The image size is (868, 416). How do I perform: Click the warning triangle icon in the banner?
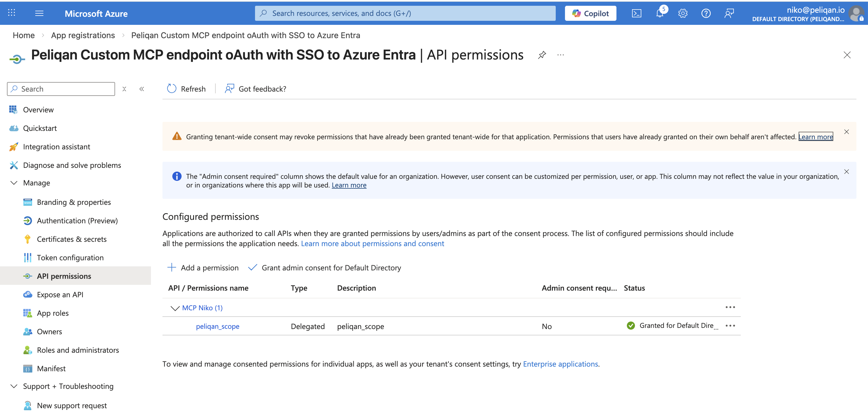click(177, 136)
